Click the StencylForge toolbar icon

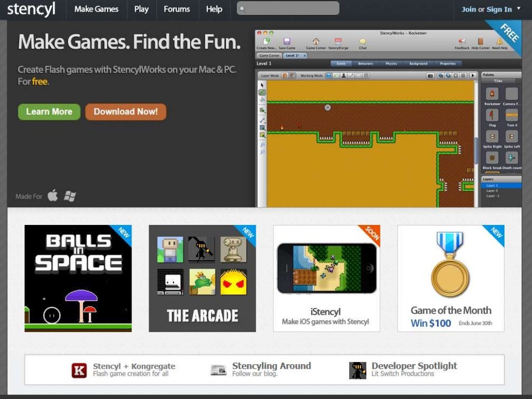(338, 42)
